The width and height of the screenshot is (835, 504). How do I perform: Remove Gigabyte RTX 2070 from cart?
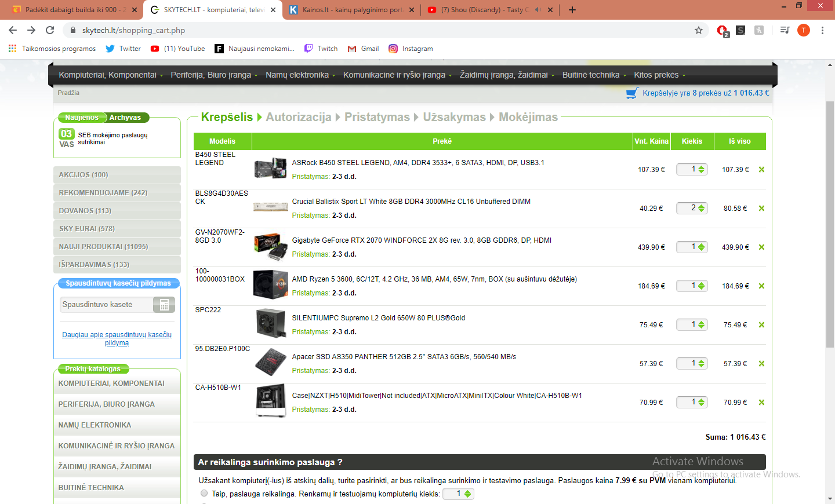point(761,247)
